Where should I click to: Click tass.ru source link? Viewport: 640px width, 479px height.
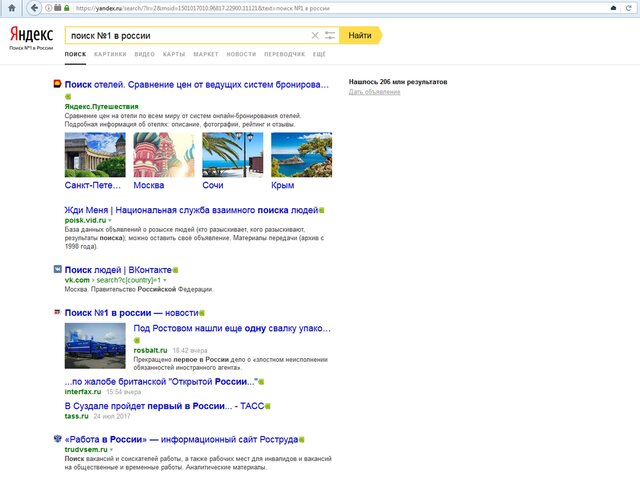77,417
